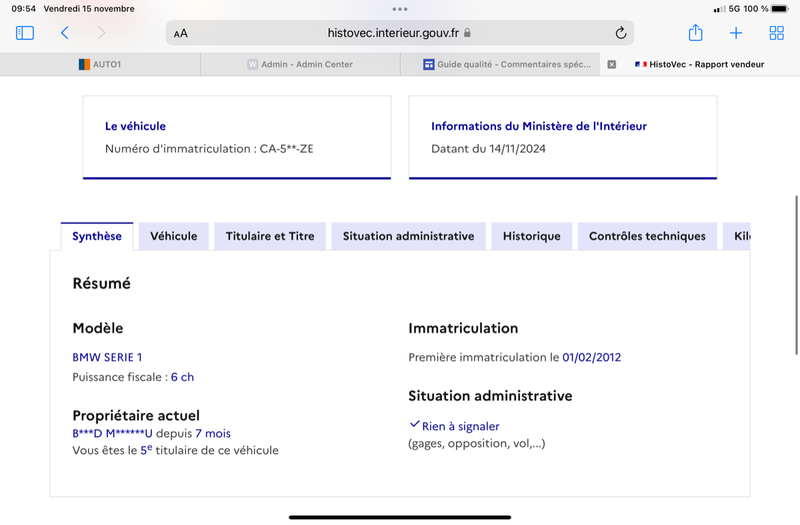This screenshot has width=800, height=525.
Task: Open the share sheet
Action: (695, 33)
